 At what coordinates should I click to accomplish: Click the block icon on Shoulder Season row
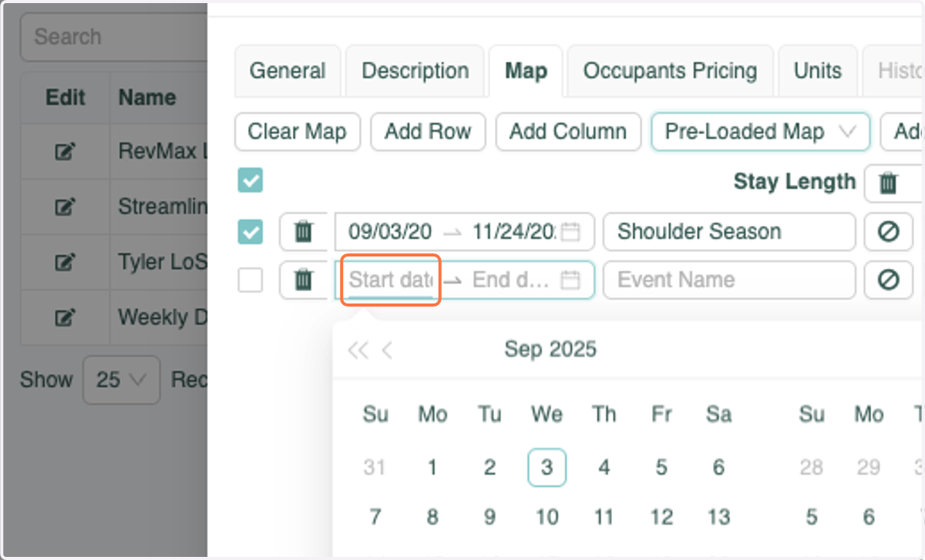(889, 232)
